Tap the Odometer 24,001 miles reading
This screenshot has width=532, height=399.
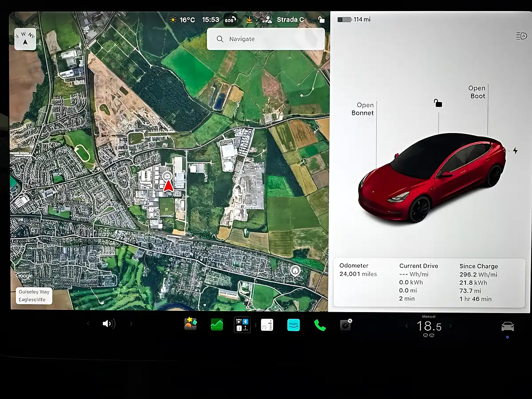click(x=358, y=270)
